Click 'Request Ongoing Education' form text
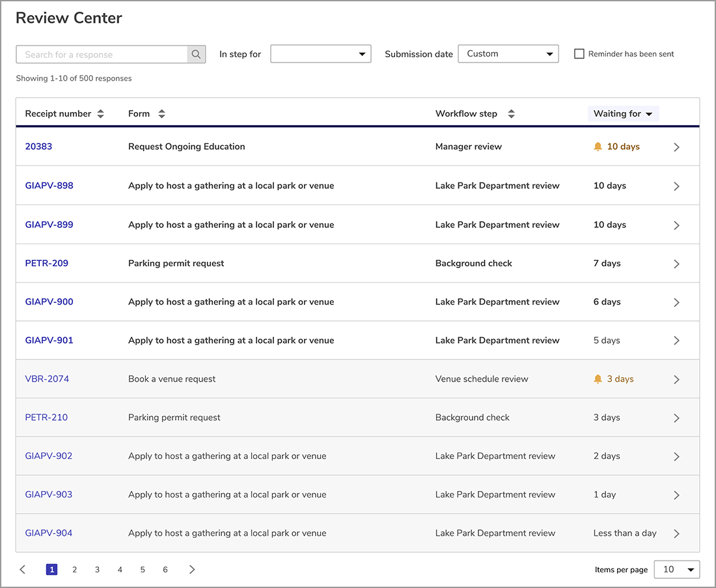Screen dimensions: 716x588 (x=186, y=147)
